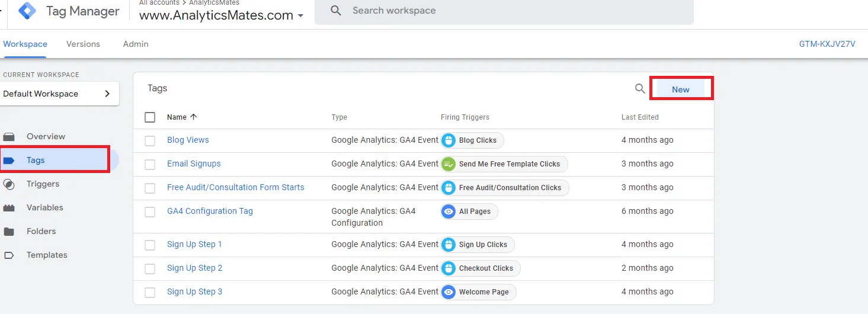Click the New tag button
This screenshot has height=314, width=868.
pos(681,89)
